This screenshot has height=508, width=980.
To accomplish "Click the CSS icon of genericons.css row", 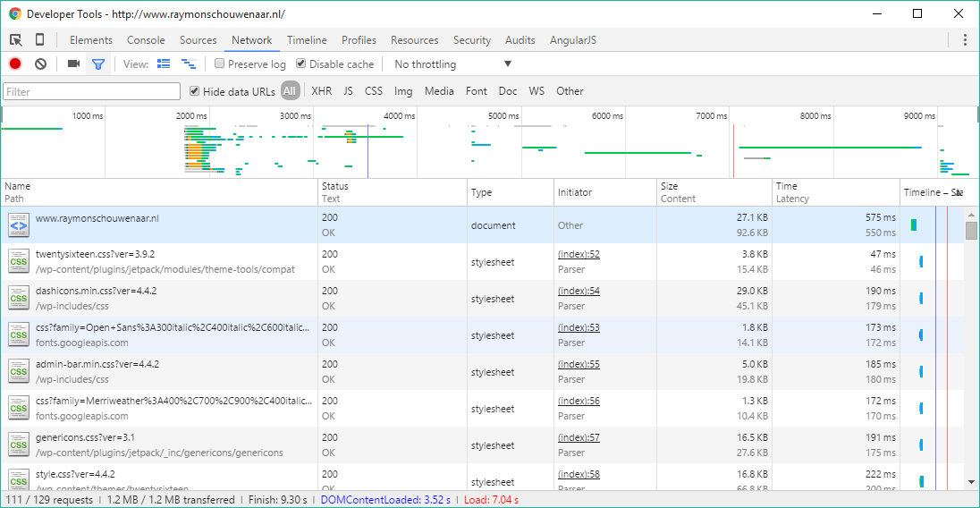I will coord(18,444).
